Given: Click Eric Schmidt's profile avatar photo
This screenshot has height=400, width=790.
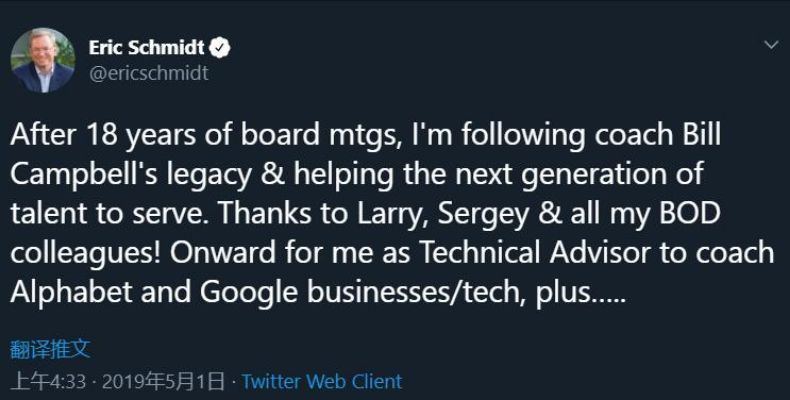Looking at the screenshot, I should (x=43, y=60).
